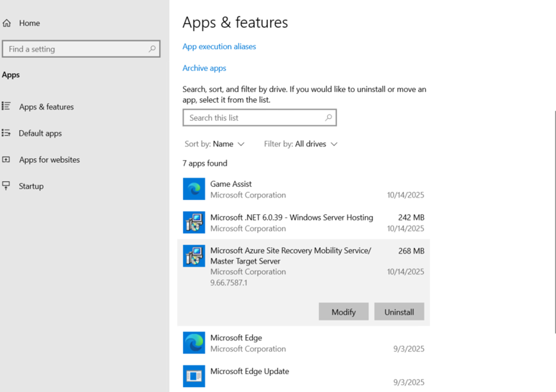Focus the Find a setting field
Viewport: 556px width, 392px height.
(81, 49)
